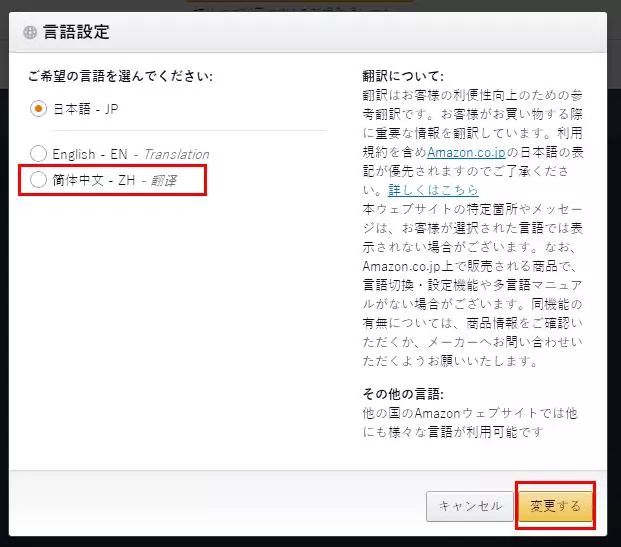Open the 詳しくはこちら link
The width and height of the screenshot is (621, 547).
[x=433, y=190]
